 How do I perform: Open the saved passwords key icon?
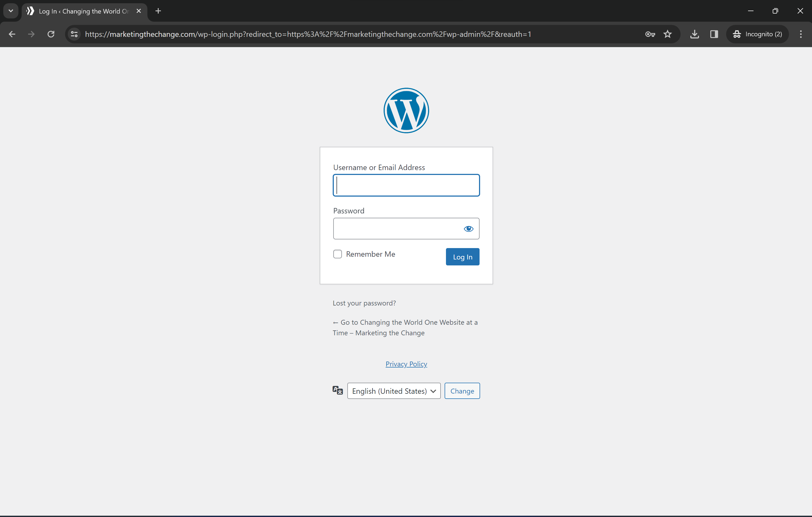click(650, 34)
